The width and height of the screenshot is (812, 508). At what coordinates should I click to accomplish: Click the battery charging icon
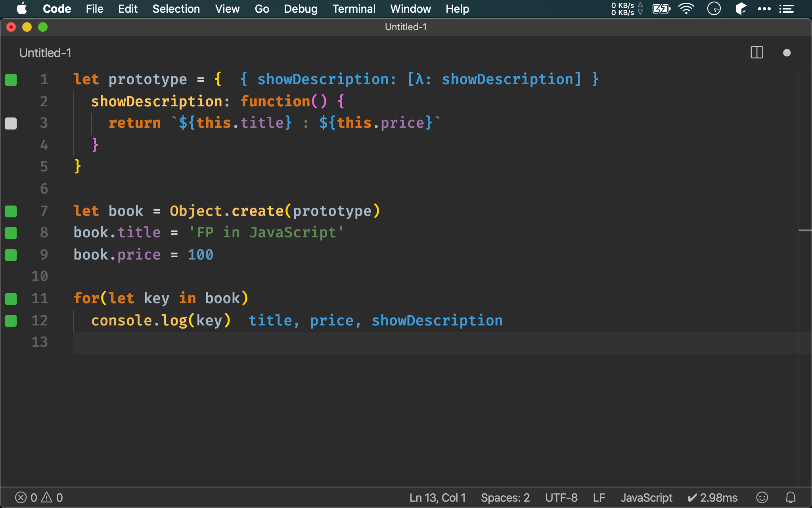661,9
